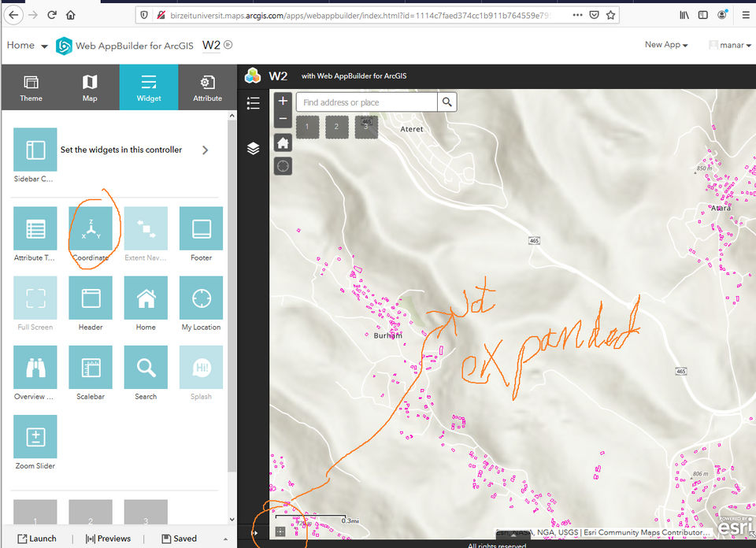
Task: Open the Legend list widget in sidebar
Action: tap(253, 103)
